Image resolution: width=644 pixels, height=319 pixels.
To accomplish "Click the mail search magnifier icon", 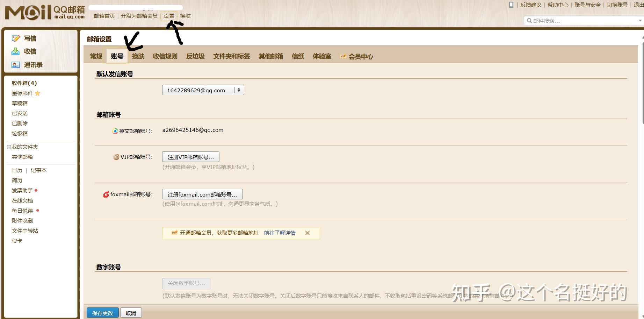I will click(x=529, y=20).
